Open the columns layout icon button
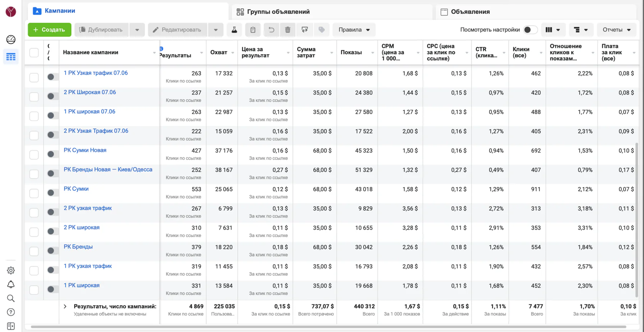Viewport: 644px width, 332px height. coord(553,29)
